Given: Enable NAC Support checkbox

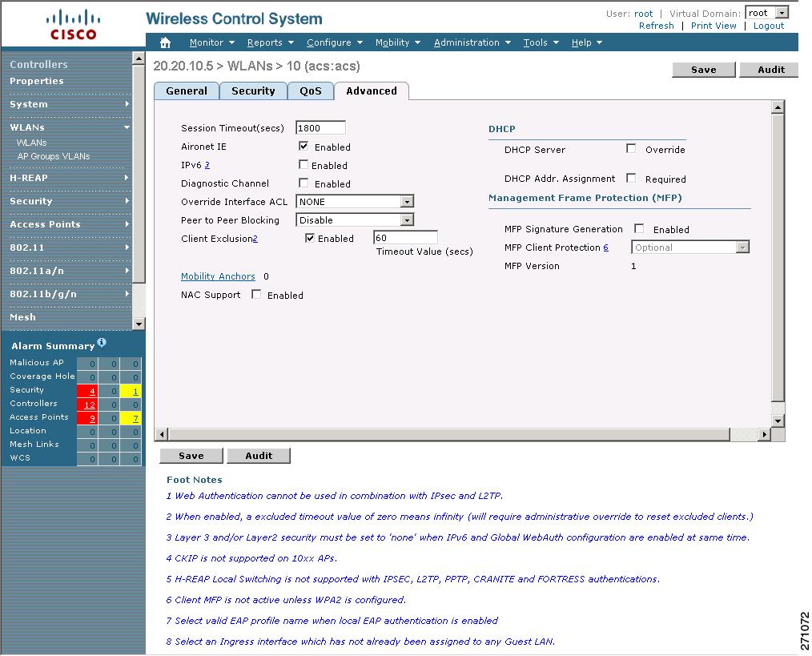Looking at the screenshot, I should pyautogui.click(x=255, y=294).
